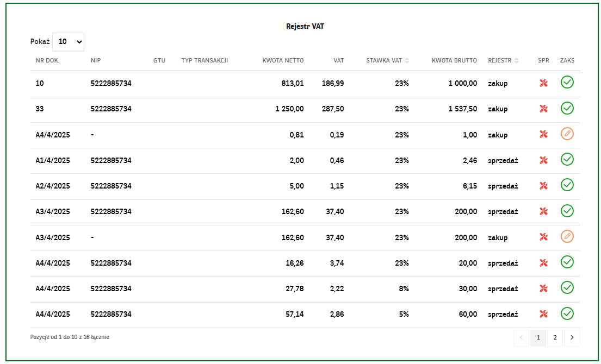Screen dimensions: 601x364
Task: Click the NIP column header
Action: (96, 60)
